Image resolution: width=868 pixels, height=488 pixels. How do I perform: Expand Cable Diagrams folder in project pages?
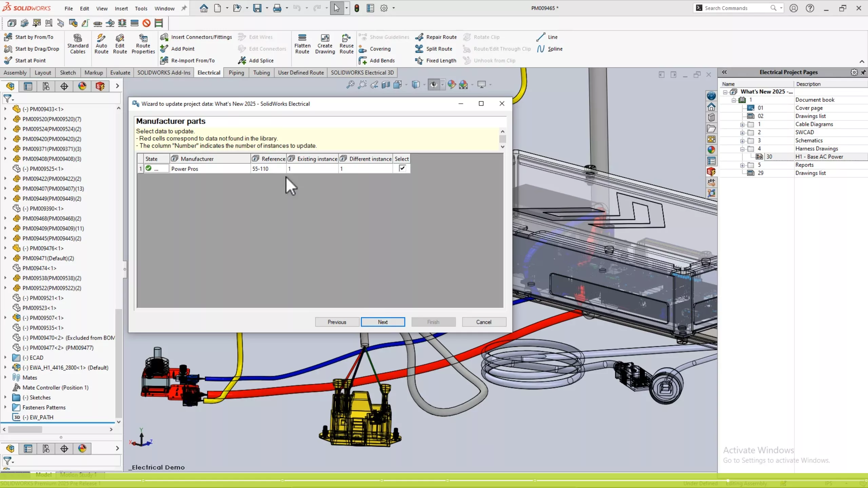pos(742,124)
